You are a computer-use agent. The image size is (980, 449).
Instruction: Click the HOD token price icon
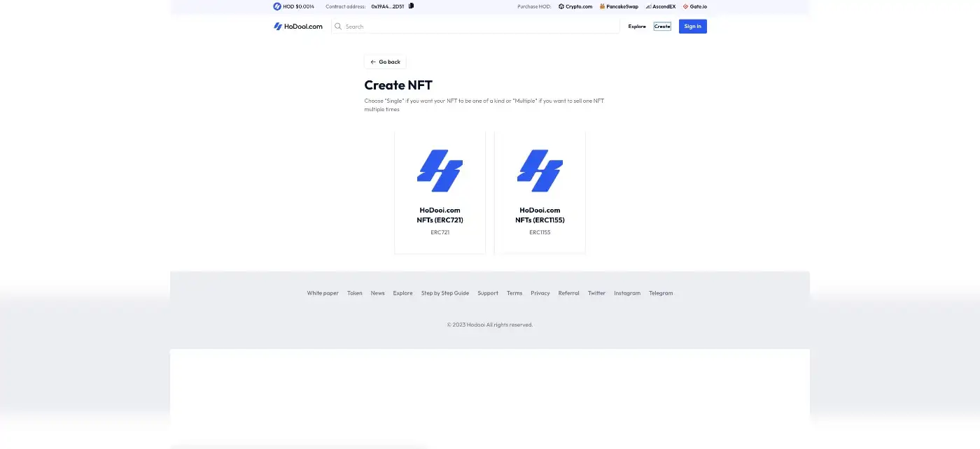pos(277,6)
